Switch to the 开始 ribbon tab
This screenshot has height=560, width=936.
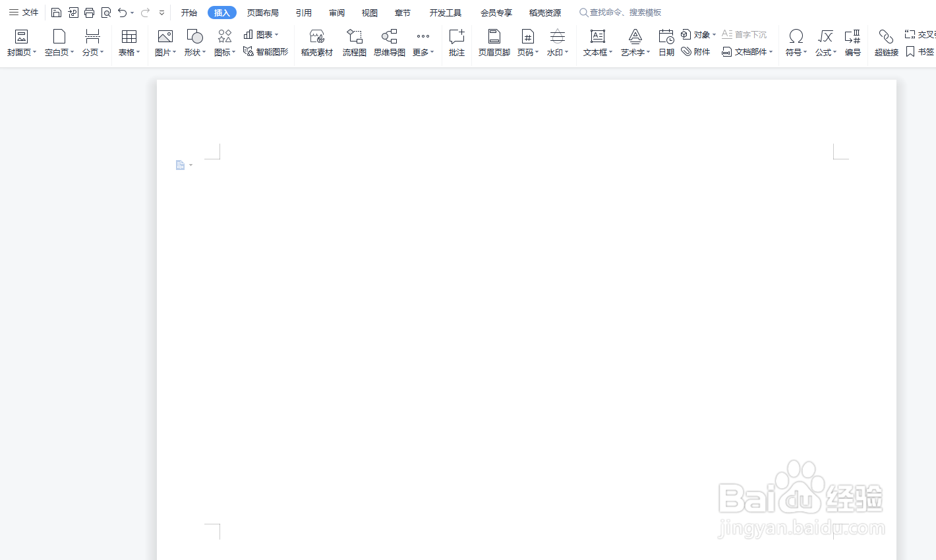tap(189, 12)
